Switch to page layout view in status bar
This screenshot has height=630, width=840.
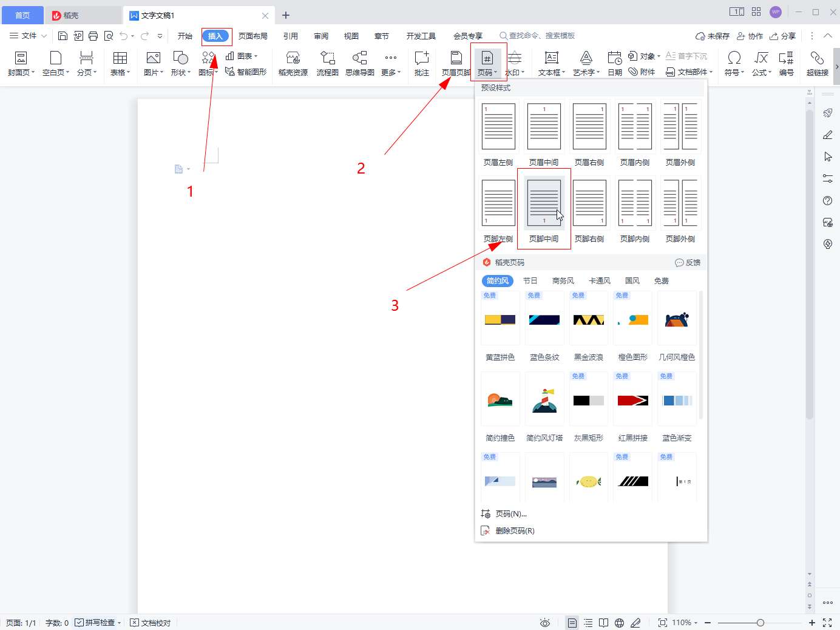pos(572,623)
